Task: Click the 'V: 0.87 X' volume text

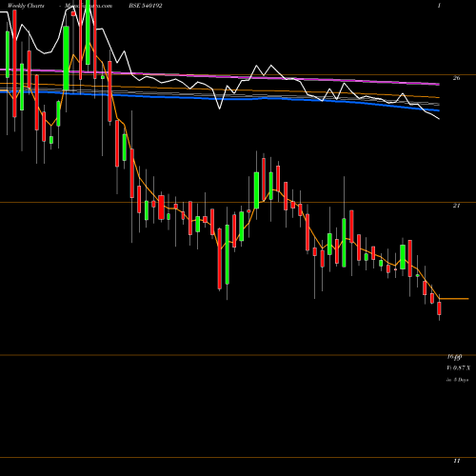Action: (x=459, y=368)
